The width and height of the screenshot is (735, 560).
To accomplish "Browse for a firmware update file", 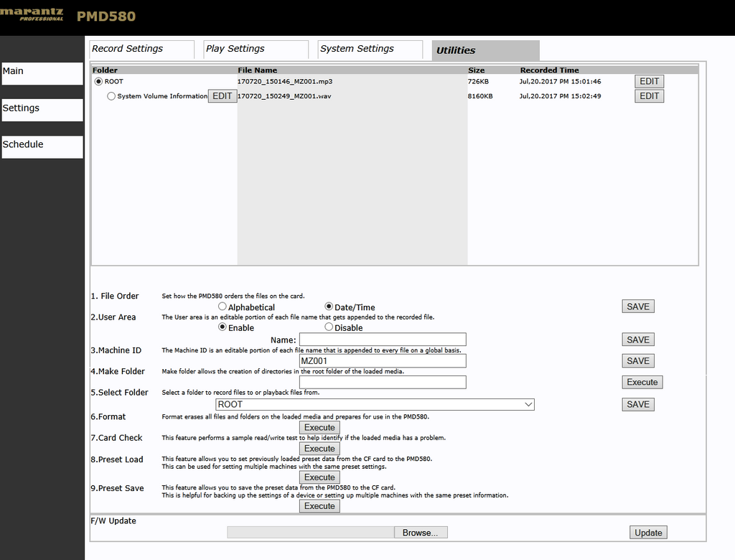I will point(421,532).
